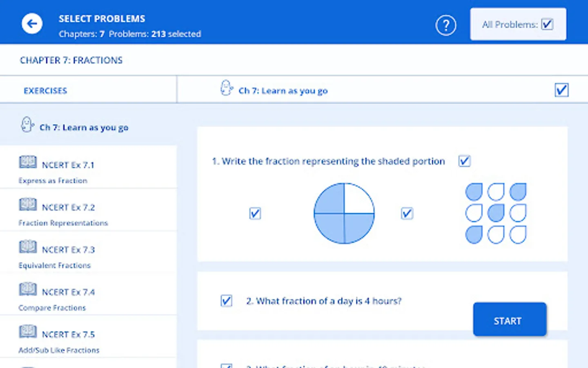Deselect the shaded portion question checkbox
The height and width of the screenshot is (368, 588).
464,161
